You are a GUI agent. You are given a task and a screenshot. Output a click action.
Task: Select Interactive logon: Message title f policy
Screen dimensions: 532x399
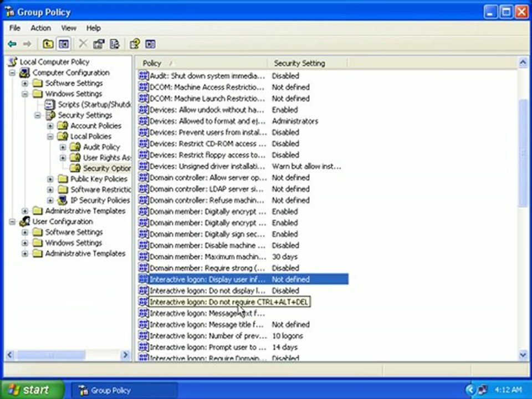coord(243,325)
